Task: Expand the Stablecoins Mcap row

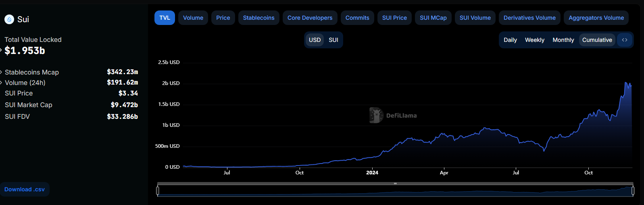Action: [2, 72]
